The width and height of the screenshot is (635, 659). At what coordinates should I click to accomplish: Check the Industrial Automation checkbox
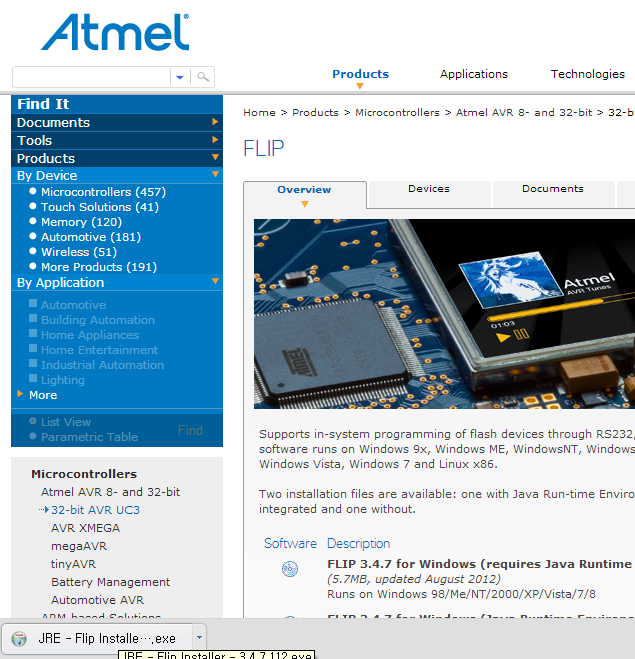coord(33,364)
